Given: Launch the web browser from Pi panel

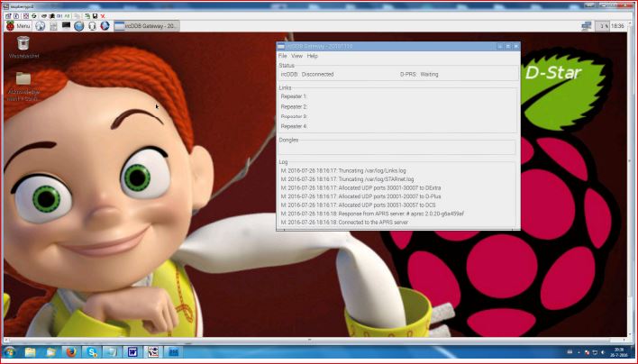Looking at the screenshot, I should click(40, 26).
